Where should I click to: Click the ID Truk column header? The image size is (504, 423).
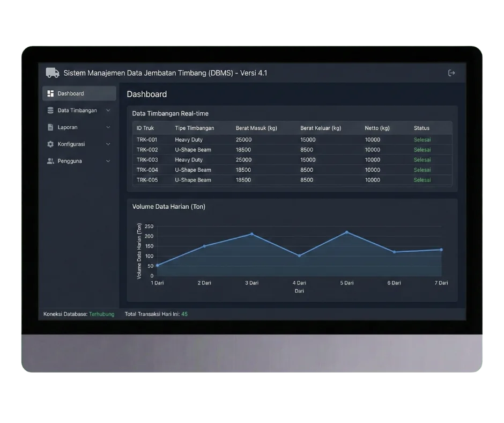tap(145, 128)
